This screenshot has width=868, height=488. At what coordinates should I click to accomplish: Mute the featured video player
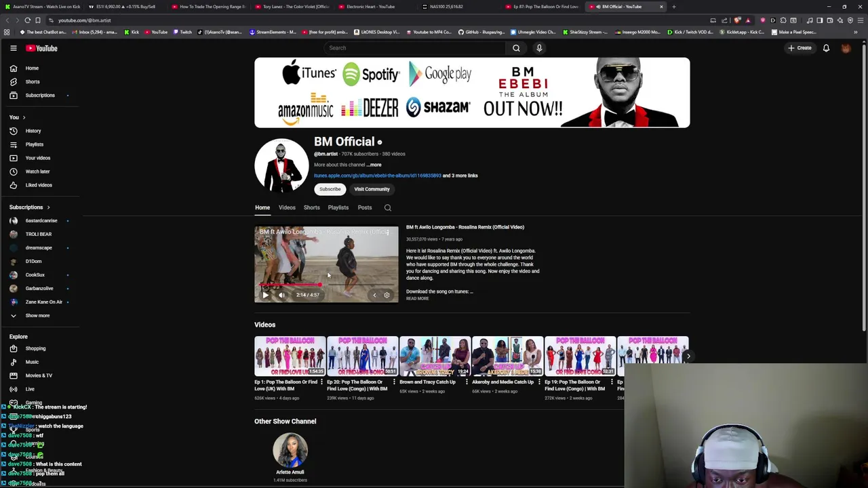tap(281, 295)
